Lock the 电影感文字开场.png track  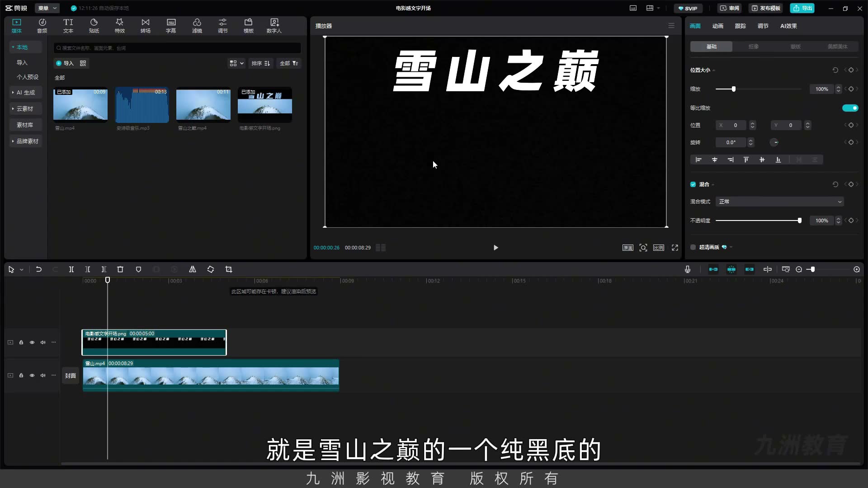(x=21, y=343)
